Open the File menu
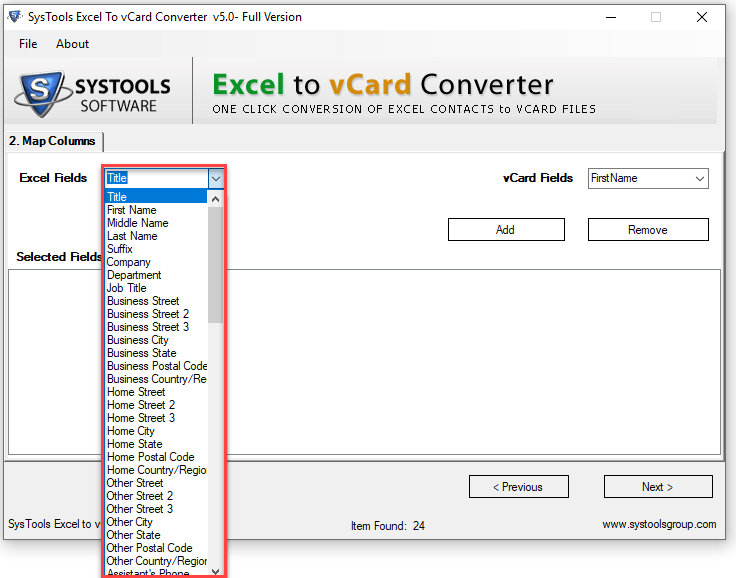736x578 pixels. [28, 44]
